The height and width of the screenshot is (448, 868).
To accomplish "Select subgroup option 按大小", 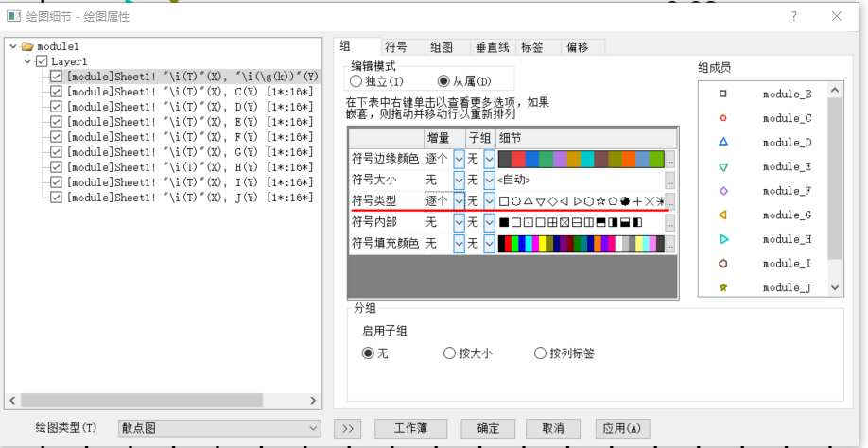I will pyautogui.click(x=449, y=353).
